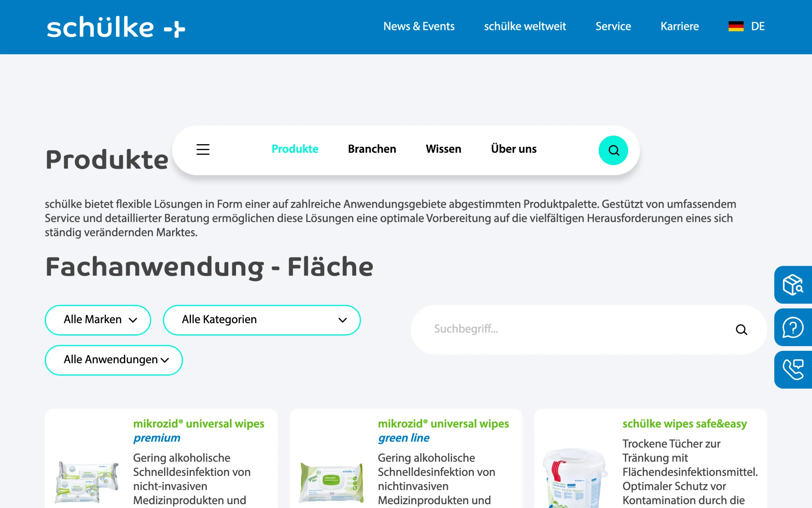Viewport: 812px width, 508px height.
Task: Open schülke wipes safe&easy title
Action: (684, 424)
